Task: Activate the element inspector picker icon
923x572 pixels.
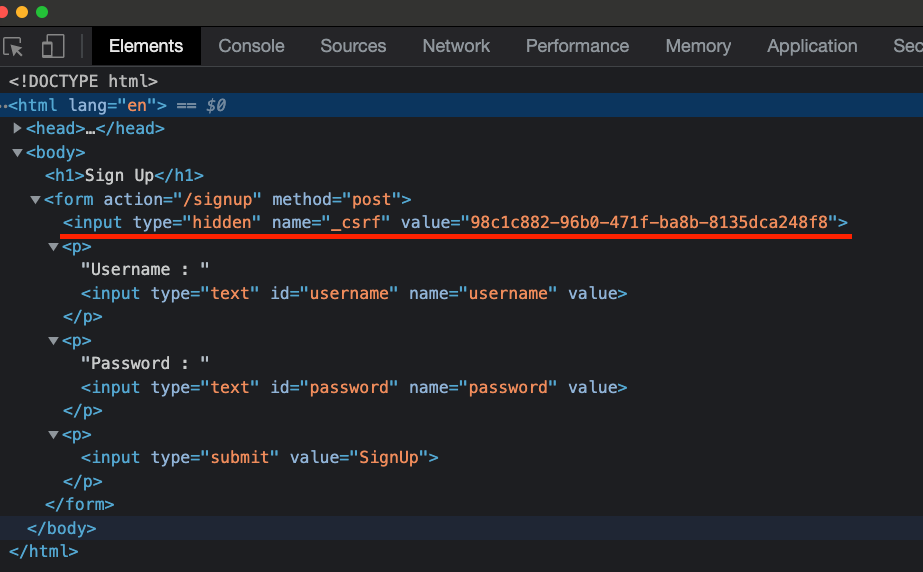Action: tap(13, 46)
